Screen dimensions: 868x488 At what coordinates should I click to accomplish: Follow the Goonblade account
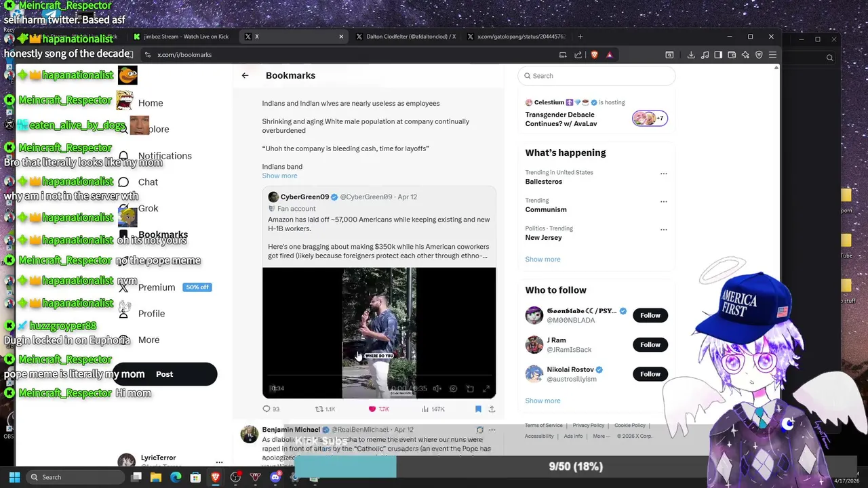650,315
